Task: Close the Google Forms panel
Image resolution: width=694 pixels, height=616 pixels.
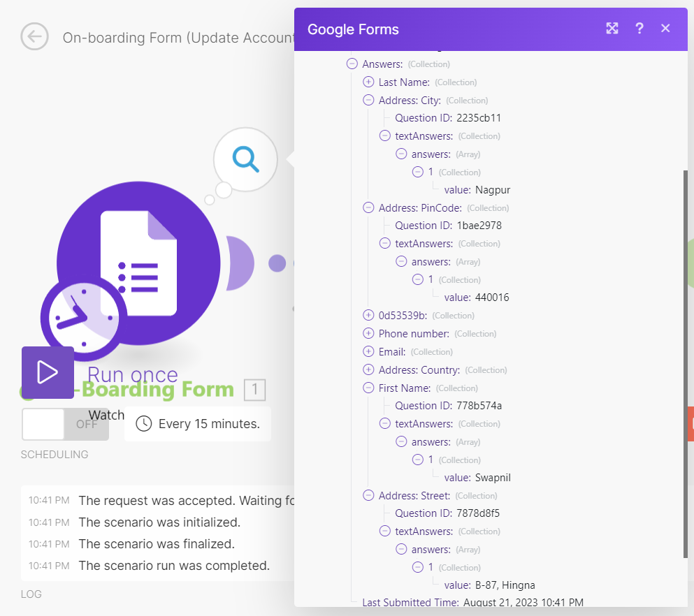Action: pyautogui.click(x=665, y=29)
